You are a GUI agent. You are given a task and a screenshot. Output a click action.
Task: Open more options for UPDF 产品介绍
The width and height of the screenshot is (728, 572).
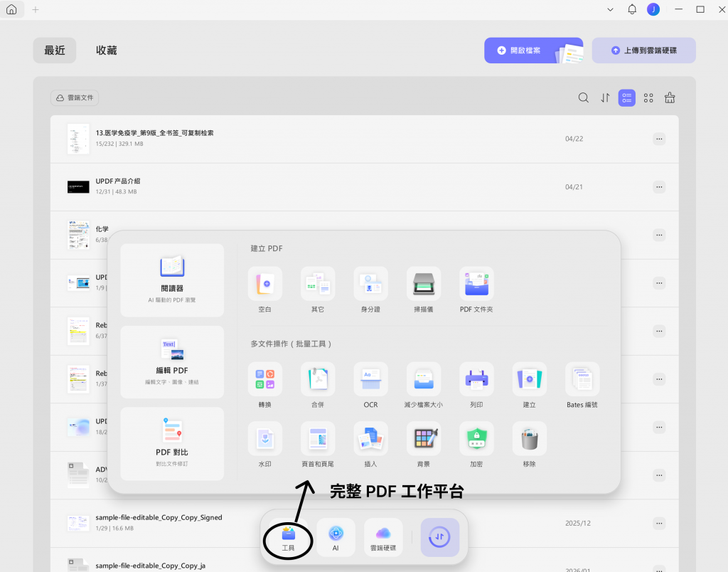[x=659, y=187]
